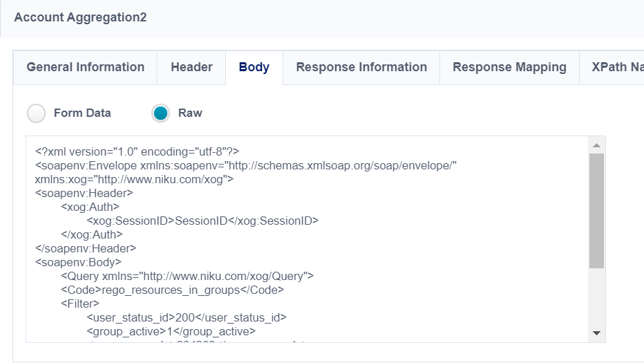Select the Body tab
The height and width of the screenshot is (363, 644).
254,68
